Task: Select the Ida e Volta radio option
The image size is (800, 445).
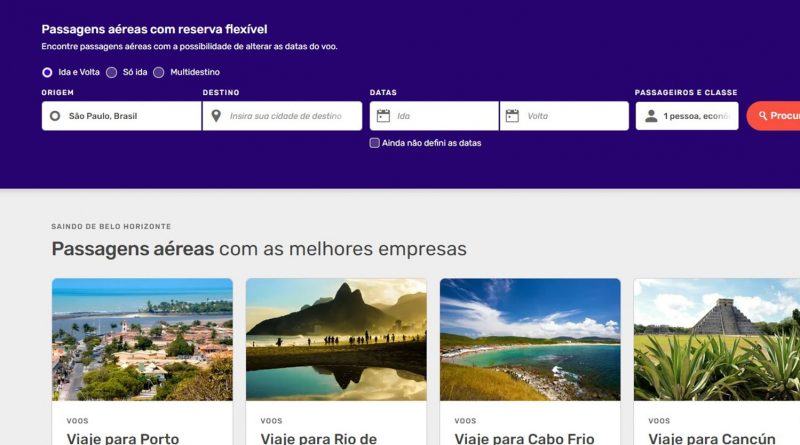Action: click(47, 72)
